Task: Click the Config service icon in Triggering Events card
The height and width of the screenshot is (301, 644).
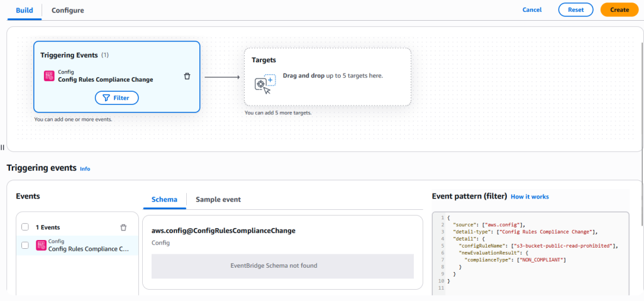Action: click(x=49, y=76)
